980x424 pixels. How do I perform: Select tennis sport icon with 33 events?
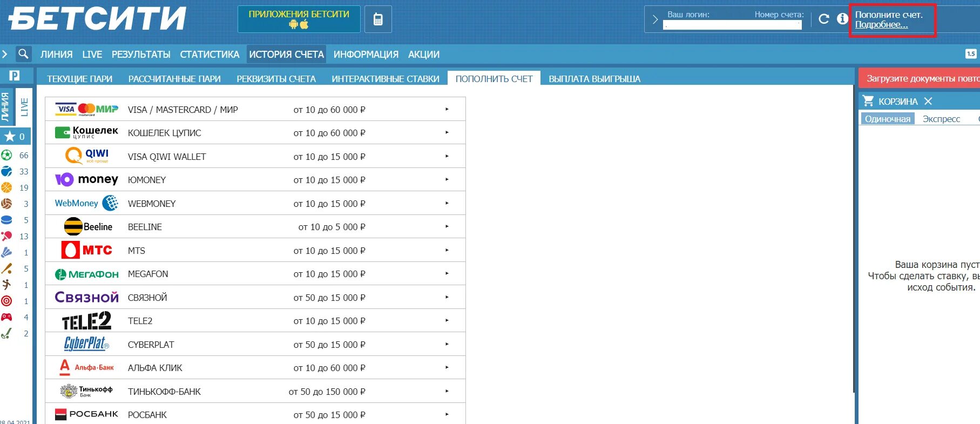6,172
